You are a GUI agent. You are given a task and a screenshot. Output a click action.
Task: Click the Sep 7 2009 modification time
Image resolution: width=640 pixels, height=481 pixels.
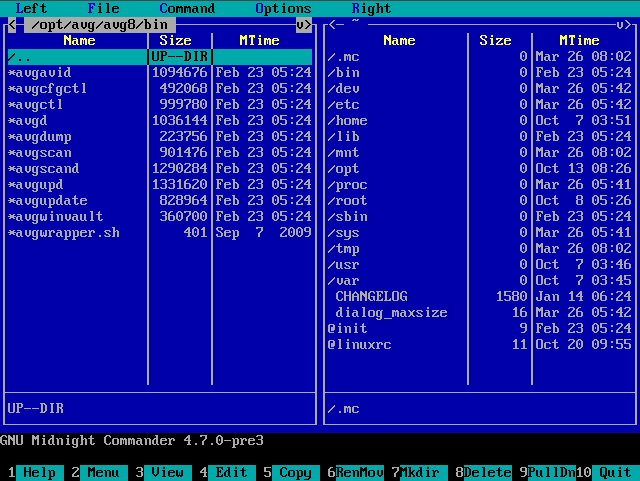[263, 233]
